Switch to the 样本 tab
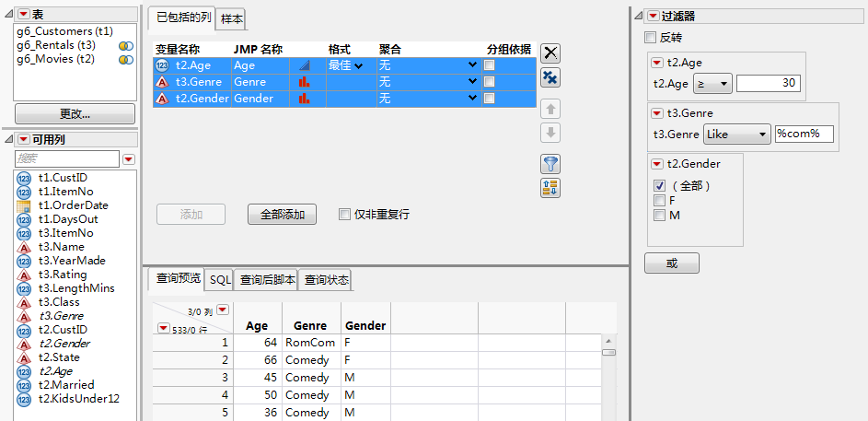Screen dimensions: 868x421 coord(231,18)
